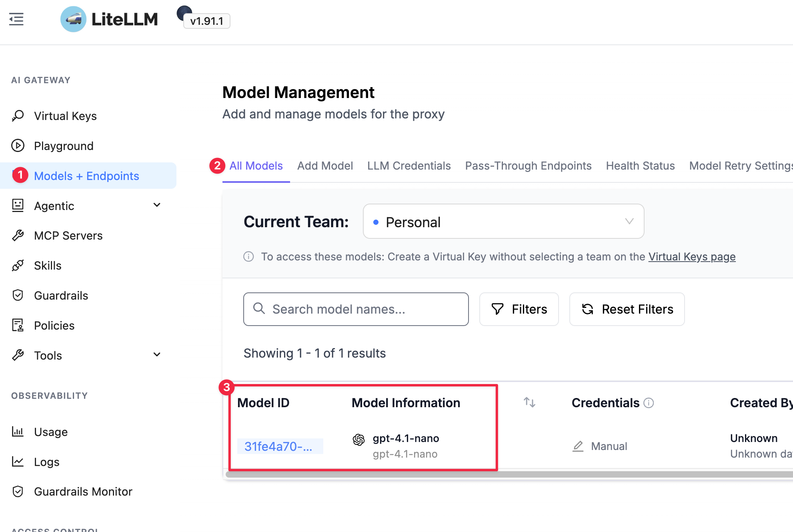
Task: Open Guardrails from the sidebar
Action: tap(61, 296)
